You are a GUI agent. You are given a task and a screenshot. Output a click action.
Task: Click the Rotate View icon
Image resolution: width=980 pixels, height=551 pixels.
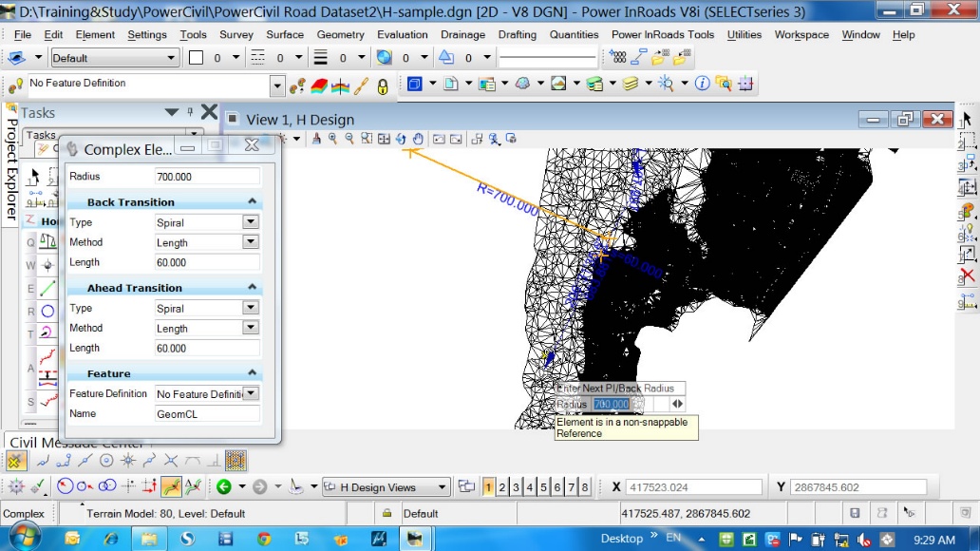pos(401,139)
